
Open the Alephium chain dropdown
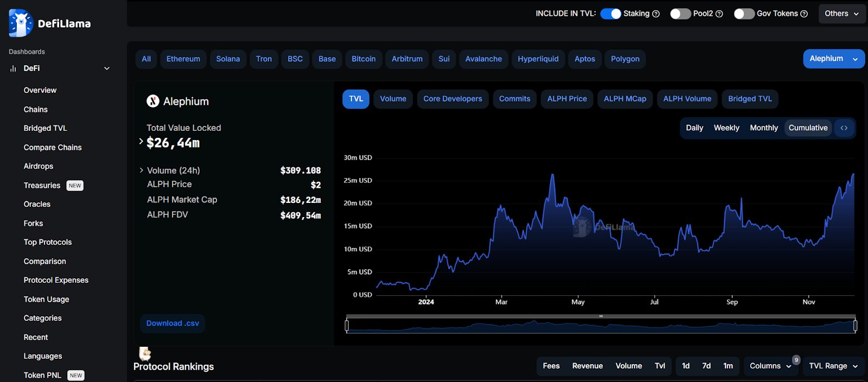[x=834, y=59]
